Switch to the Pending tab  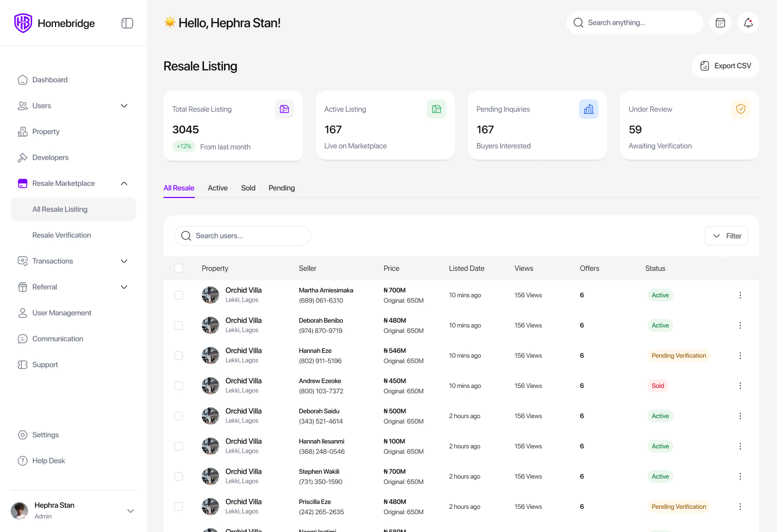pos(282,188)
